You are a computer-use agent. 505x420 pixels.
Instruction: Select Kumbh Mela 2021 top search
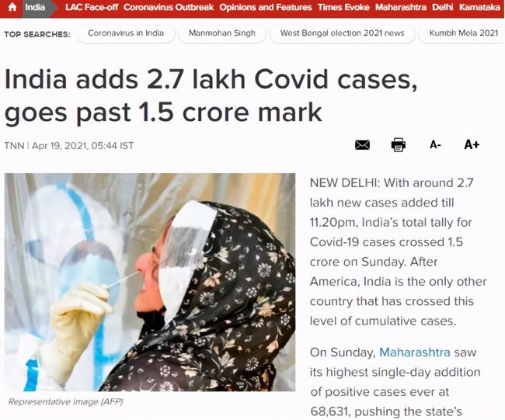point(463,33)
